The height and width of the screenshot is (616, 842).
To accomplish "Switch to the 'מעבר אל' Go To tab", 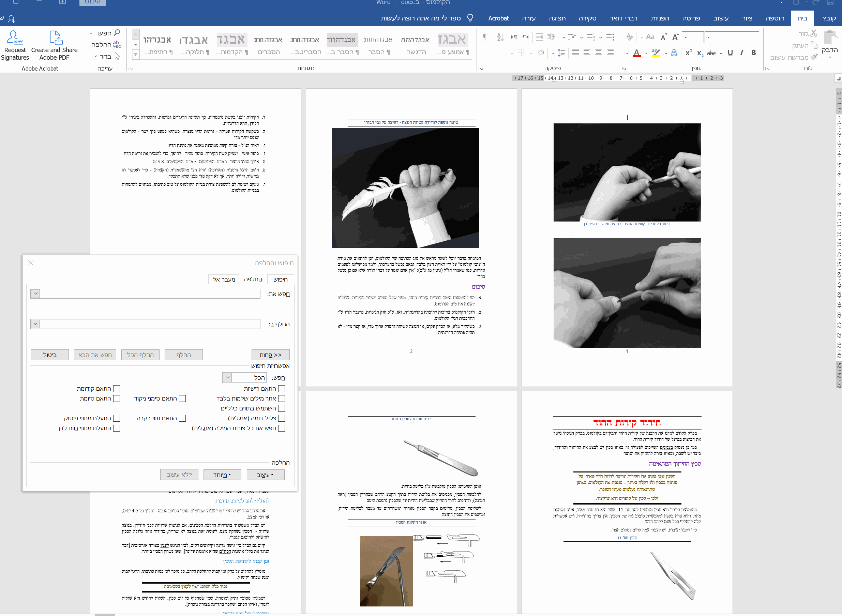I will pyautogui.click(x=224, y=279).
